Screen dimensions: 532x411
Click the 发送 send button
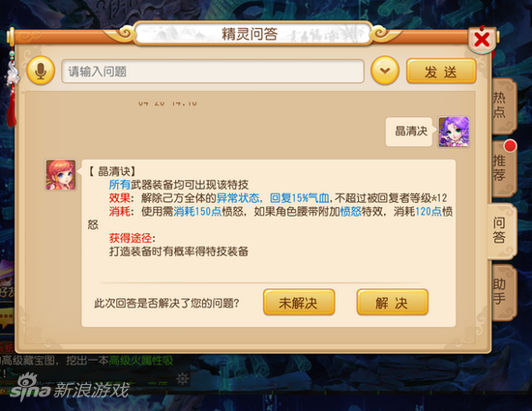pos(441,72)
